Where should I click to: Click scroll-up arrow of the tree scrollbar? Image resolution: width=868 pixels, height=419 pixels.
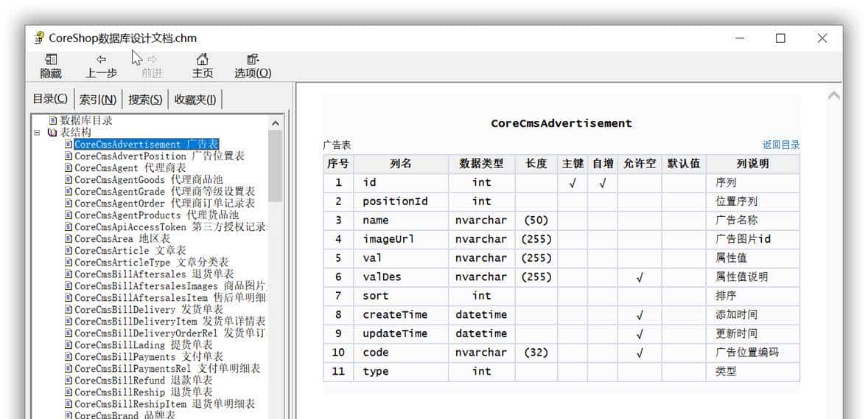[276, 122]
